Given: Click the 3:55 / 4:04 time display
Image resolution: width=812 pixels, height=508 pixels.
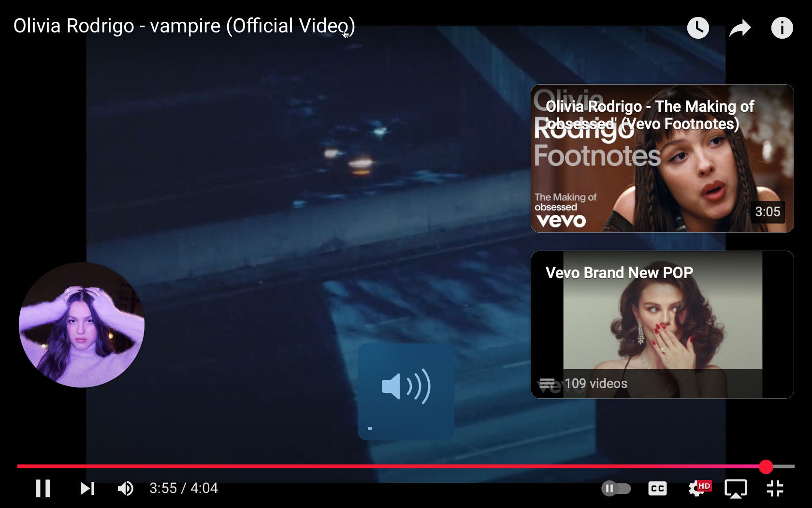Looking at the screenshot, I should click(x=184, y=488).
